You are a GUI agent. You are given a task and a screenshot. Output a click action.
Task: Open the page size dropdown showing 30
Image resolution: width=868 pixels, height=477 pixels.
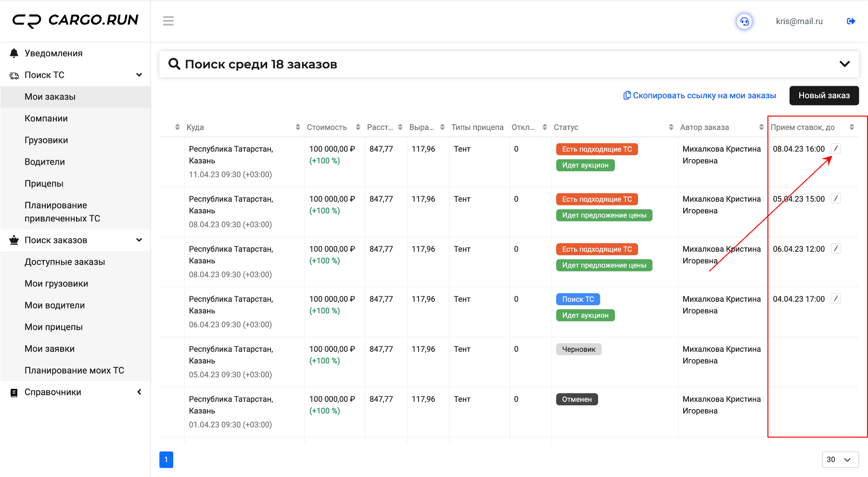click(840, 460)
